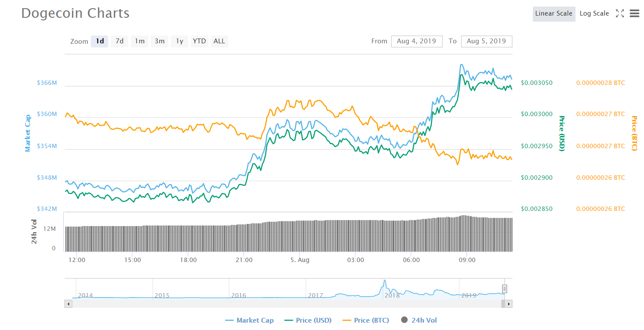Select the 1d zoom range
This screenshot has width=644, height=330.
click(x=100, y=41)
